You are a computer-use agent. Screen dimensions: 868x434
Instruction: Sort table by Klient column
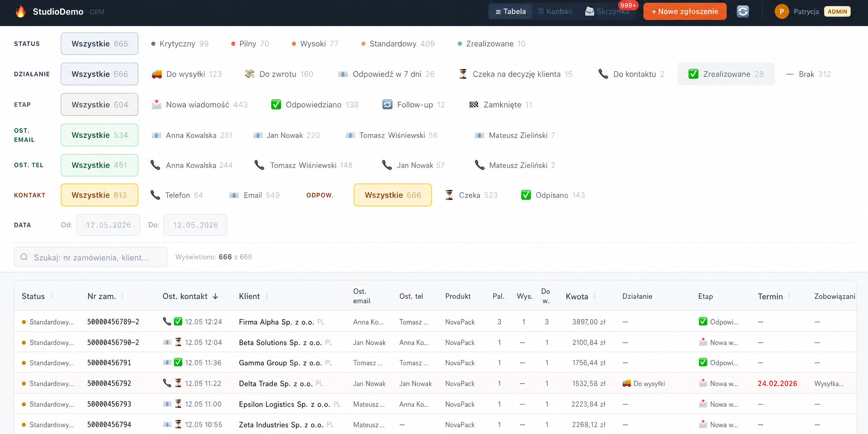point(253,296)
